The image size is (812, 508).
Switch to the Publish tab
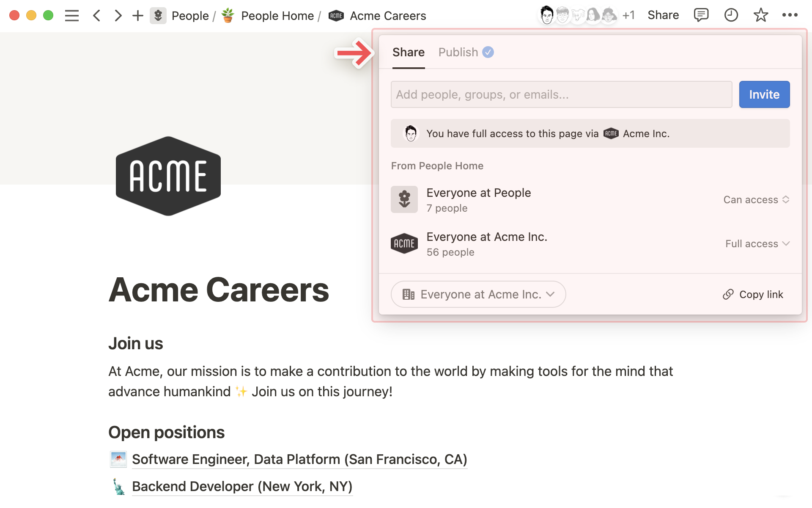(x=458, y=52)
